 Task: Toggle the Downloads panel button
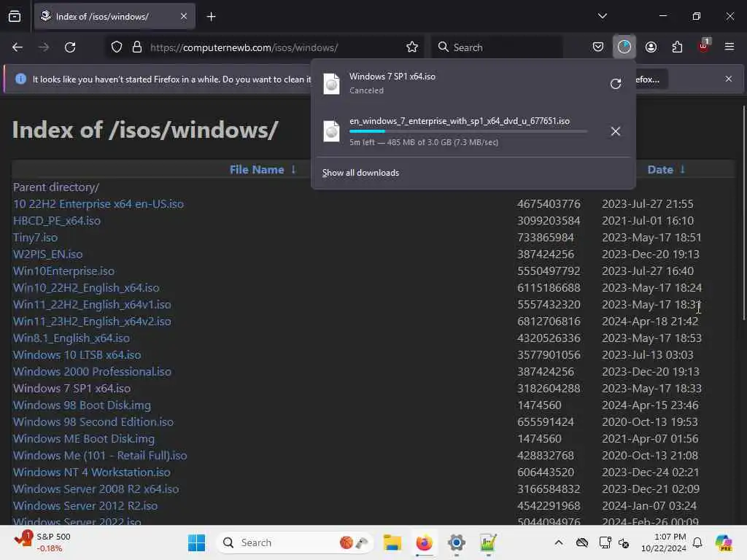click(624, 47)
